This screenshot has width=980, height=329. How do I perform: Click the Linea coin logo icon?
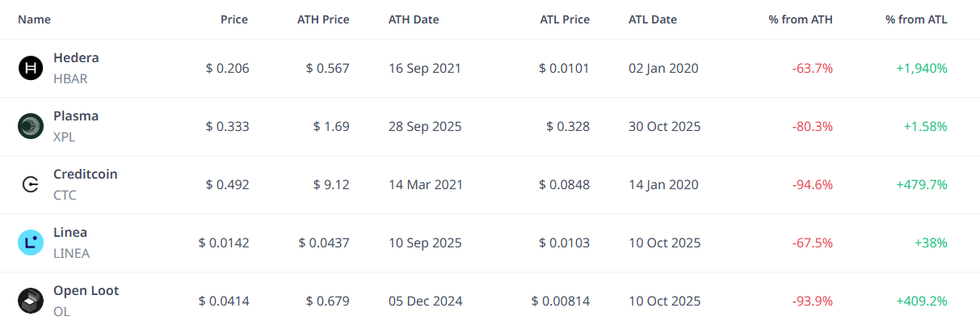point(31,243)
